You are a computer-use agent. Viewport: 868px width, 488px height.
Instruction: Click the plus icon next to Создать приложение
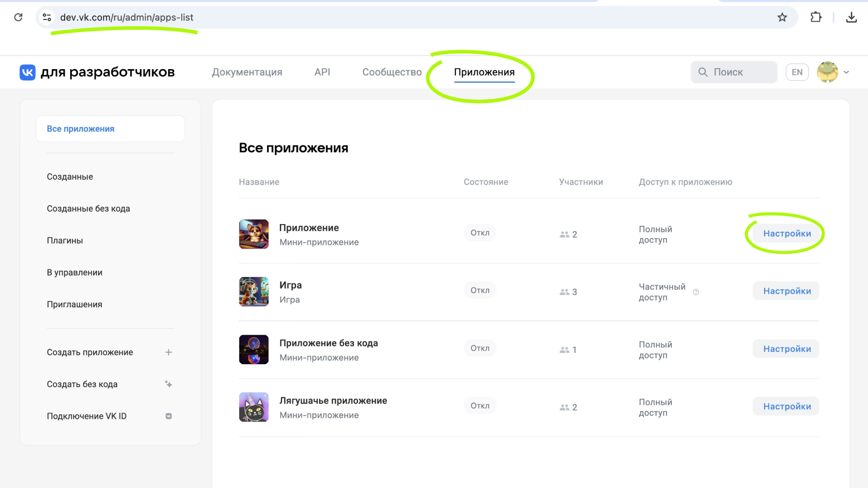click(x=169, y=352)
